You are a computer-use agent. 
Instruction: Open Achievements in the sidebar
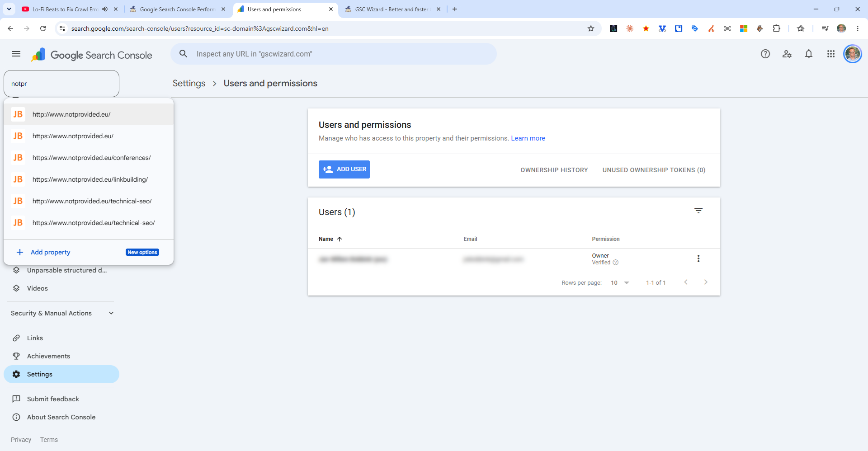[x=61, y=356]
